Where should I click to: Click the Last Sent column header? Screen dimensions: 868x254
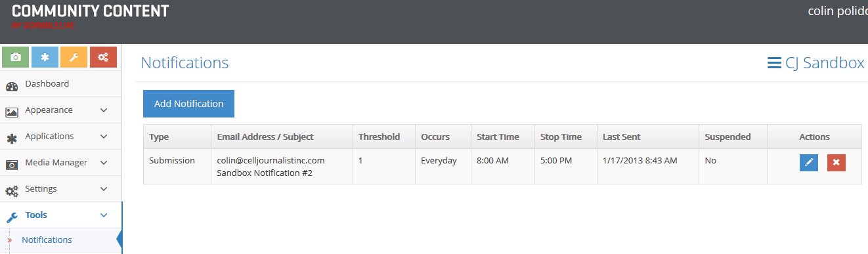pyautogui.click(x=622, y=137)
